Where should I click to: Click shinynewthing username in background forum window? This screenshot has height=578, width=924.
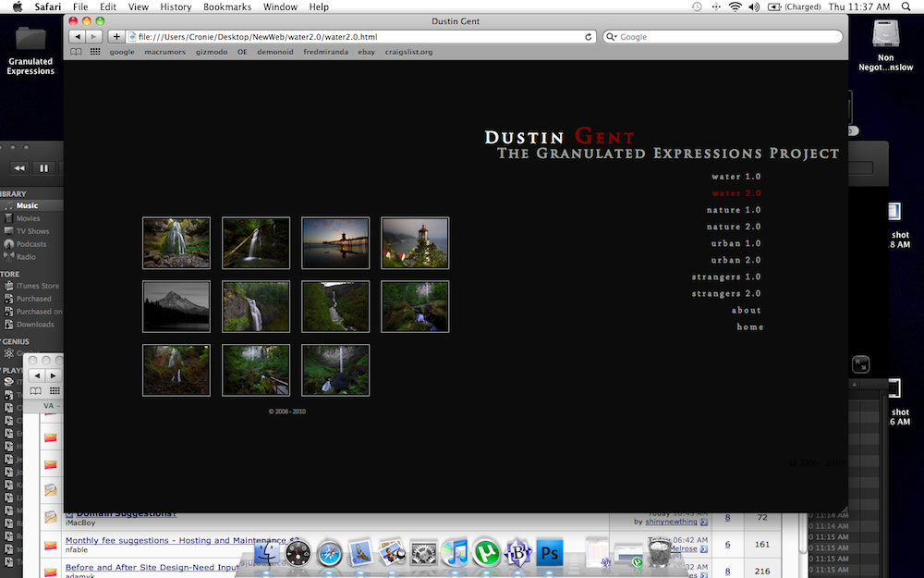pyautogui.click(x=671, y=522)
